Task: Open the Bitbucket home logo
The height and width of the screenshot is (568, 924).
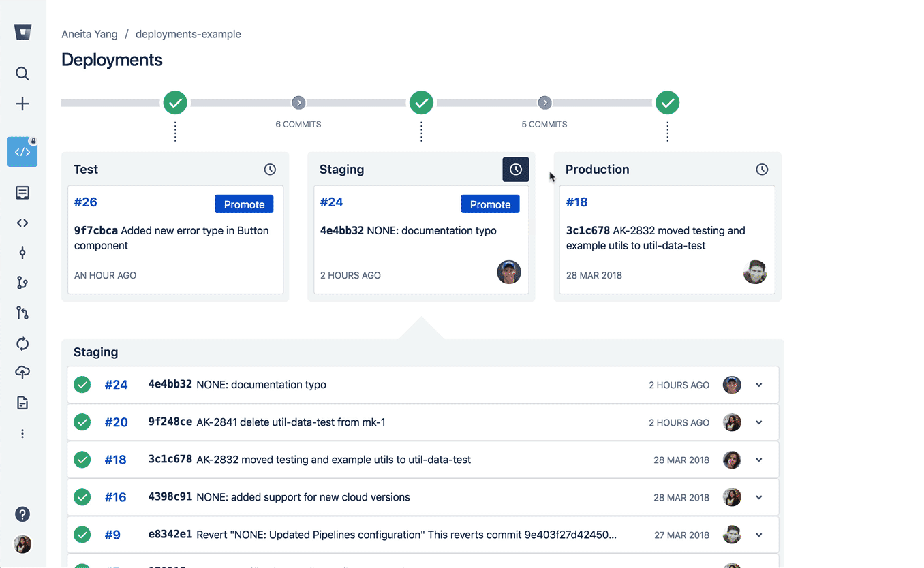Action: coord(22,32)
